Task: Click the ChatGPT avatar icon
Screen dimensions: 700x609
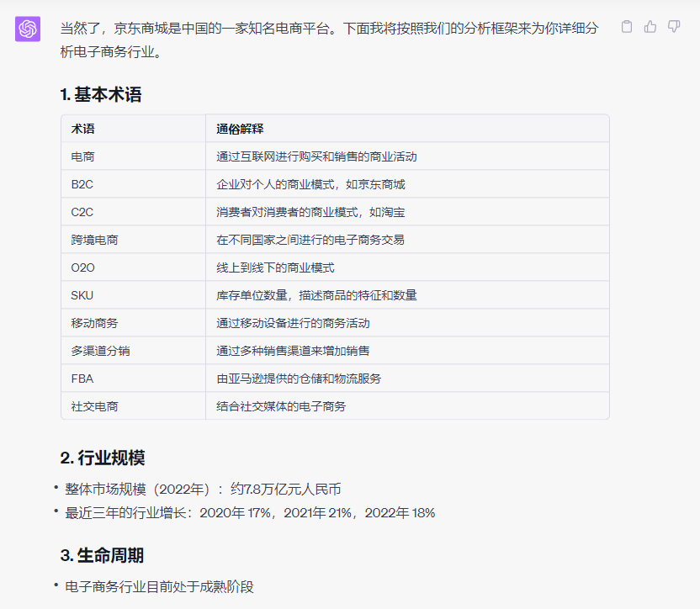Action: tap(28, 29)
